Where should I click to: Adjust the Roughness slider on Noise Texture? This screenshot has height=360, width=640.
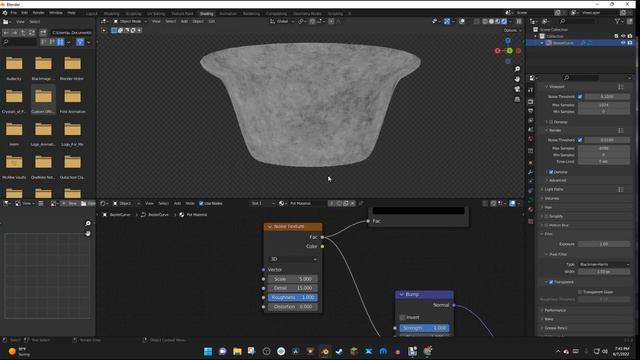293,298
